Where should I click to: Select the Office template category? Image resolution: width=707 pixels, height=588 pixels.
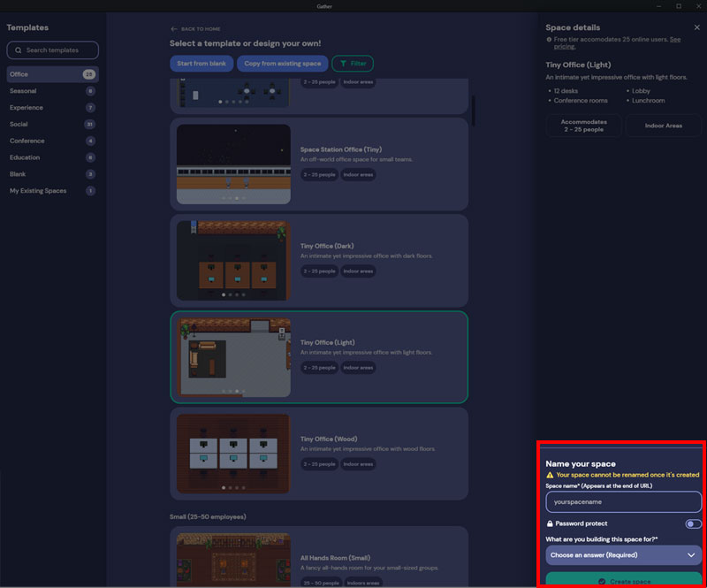tap(52, 74)
